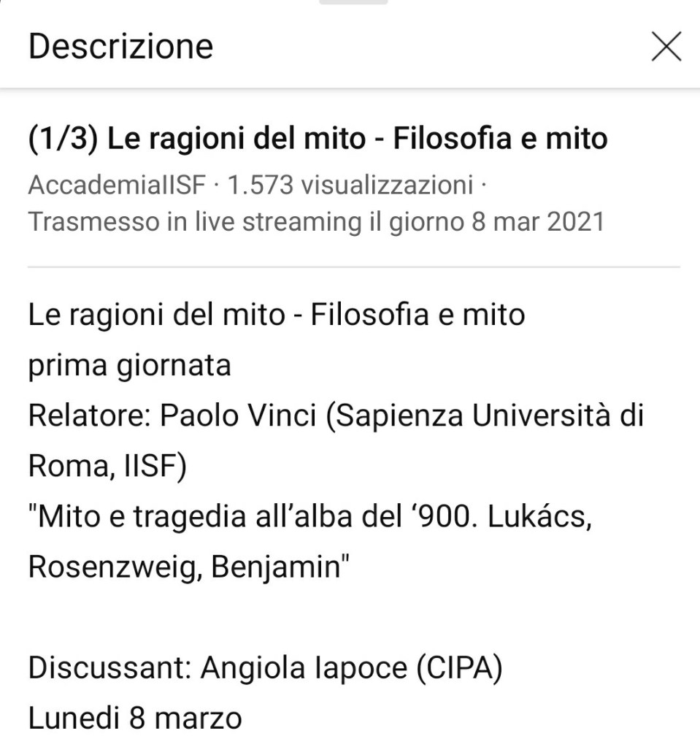Select the bold video title starting with (1/3)
The height and width of the screenshot is (747, 700).
pos(318,138)
